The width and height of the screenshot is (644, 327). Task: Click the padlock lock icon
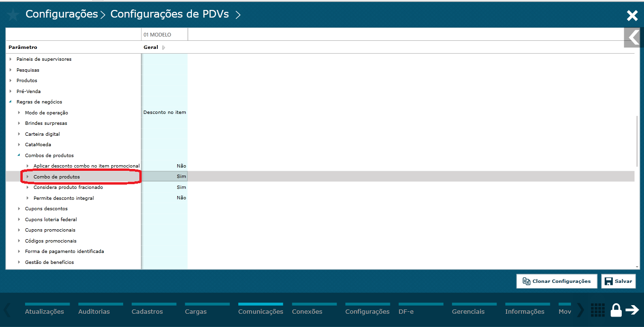pyautogui.click(x=616, y=310)
